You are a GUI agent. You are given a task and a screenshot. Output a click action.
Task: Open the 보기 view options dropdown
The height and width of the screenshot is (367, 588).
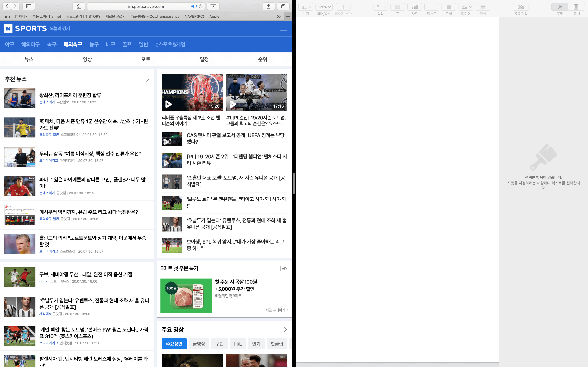coord(306,7)
